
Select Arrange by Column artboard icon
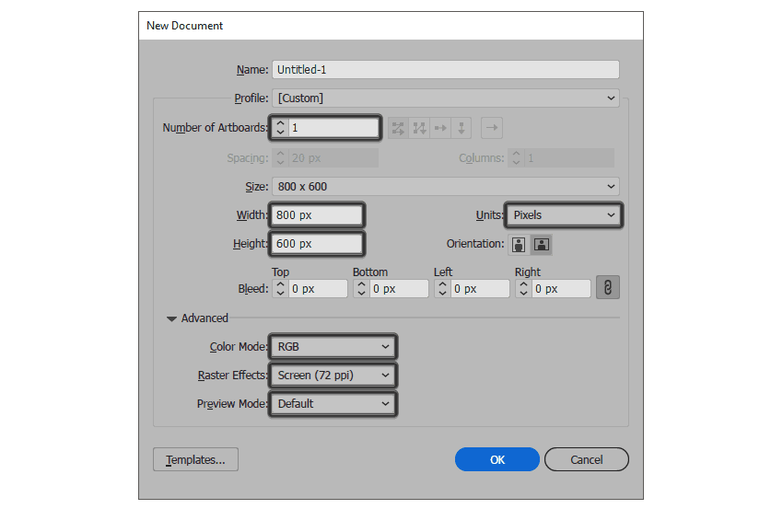click(x=462, y=128)
